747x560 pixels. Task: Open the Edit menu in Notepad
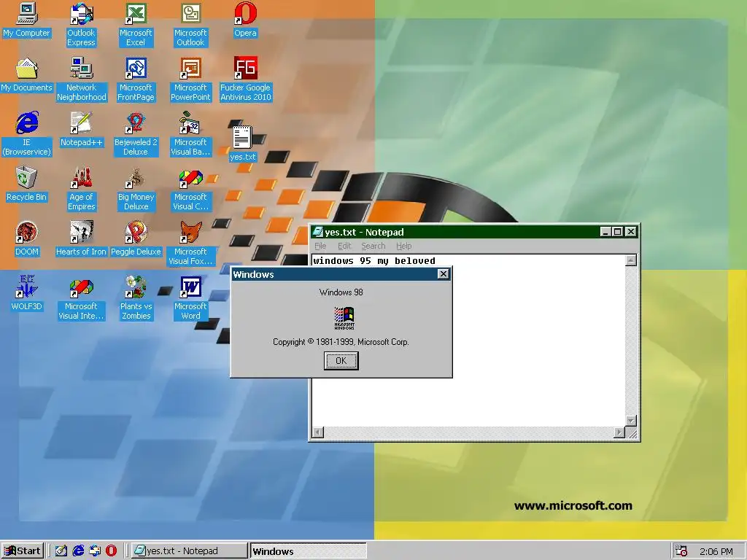pyautogui.click(x=344, y=246)
